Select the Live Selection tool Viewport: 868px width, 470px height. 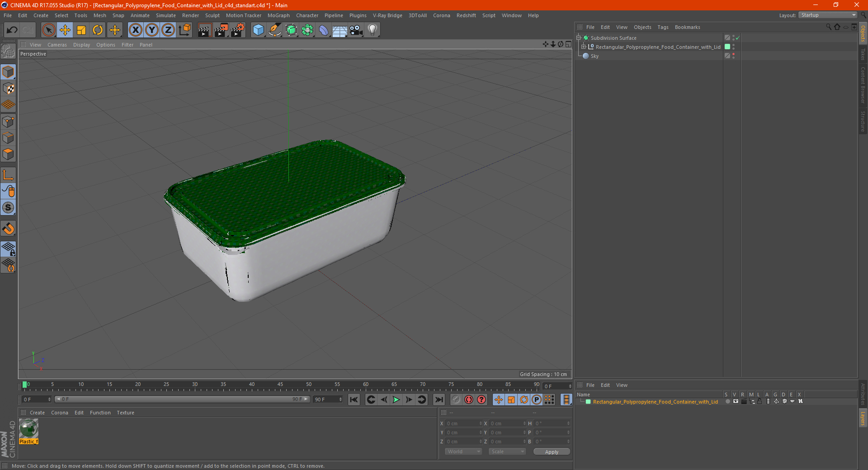[x=48, y=30]
